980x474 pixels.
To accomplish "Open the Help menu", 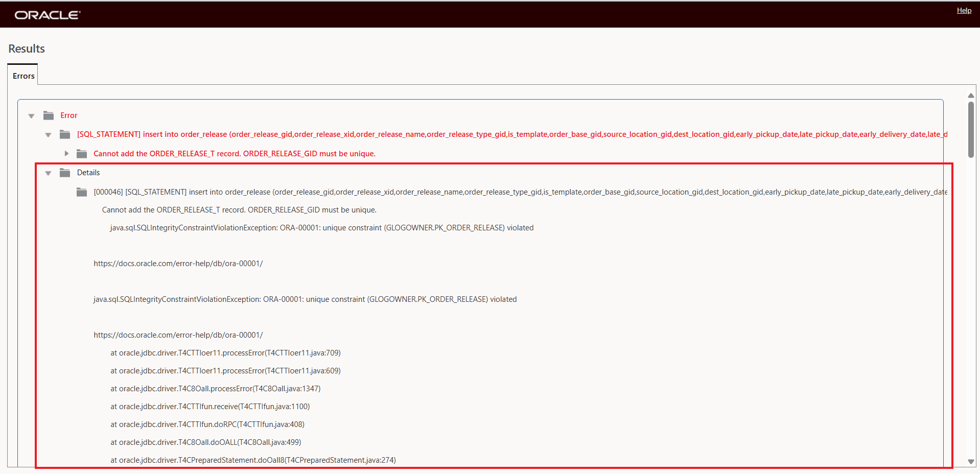I will [964, 10].
